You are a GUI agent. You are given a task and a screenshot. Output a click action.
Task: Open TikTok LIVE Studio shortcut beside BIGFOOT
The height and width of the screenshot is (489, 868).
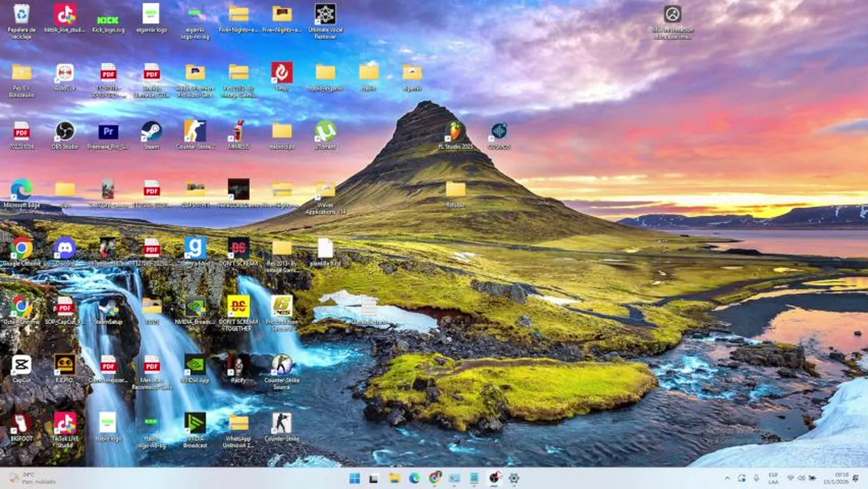tap(65, 429)
